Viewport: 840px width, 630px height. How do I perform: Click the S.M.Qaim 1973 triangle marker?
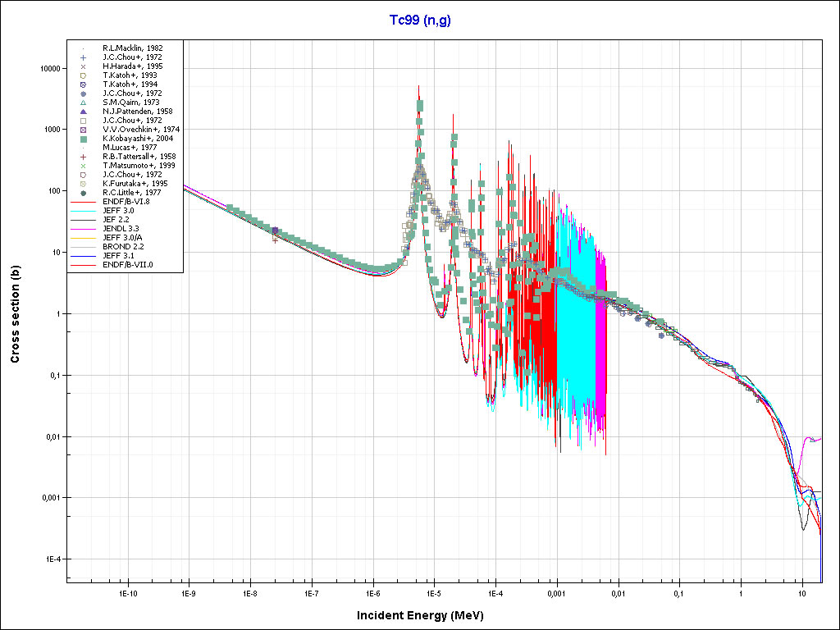(83, 103)
